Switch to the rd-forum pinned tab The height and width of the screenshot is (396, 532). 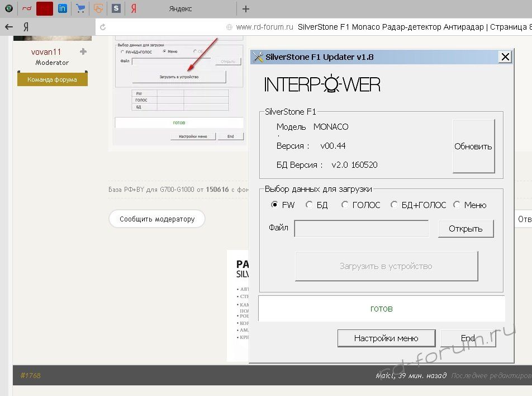(26, 8)
